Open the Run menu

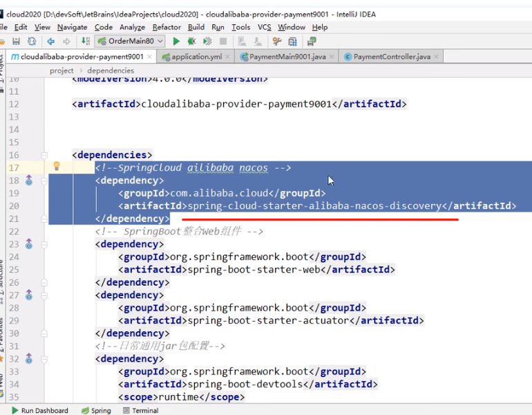pyautogui.click(x=218, y=27)
